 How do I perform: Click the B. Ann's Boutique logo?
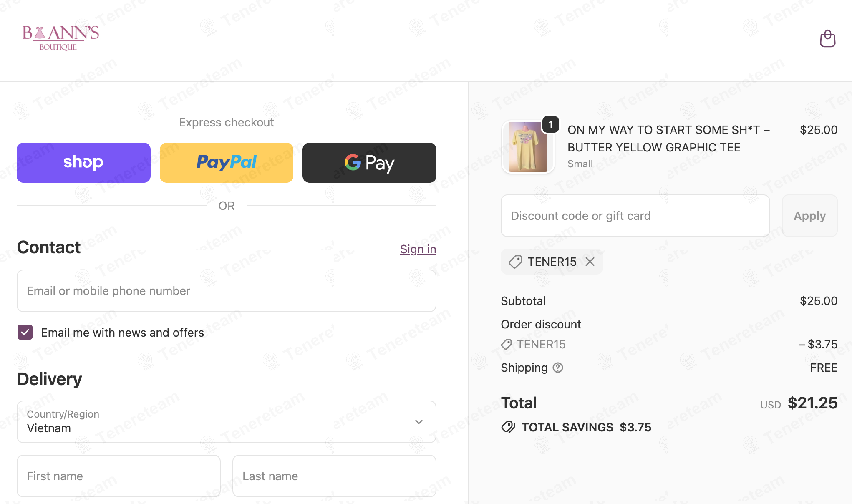coord(60,38)
